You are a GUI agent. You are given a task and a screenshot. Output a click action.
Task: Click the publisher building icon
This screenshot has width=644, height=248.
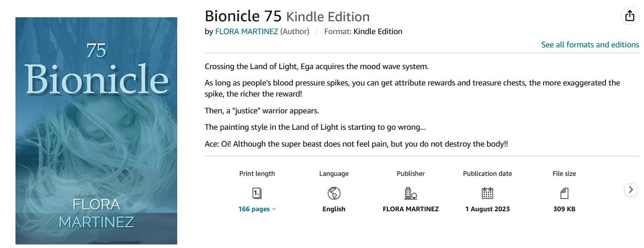411,193
